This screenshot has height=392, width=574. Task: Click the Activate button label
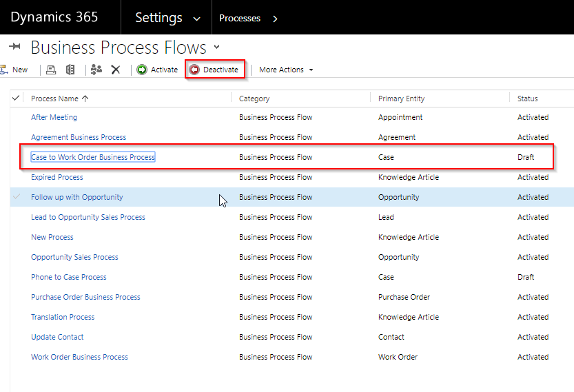[165, 70]
